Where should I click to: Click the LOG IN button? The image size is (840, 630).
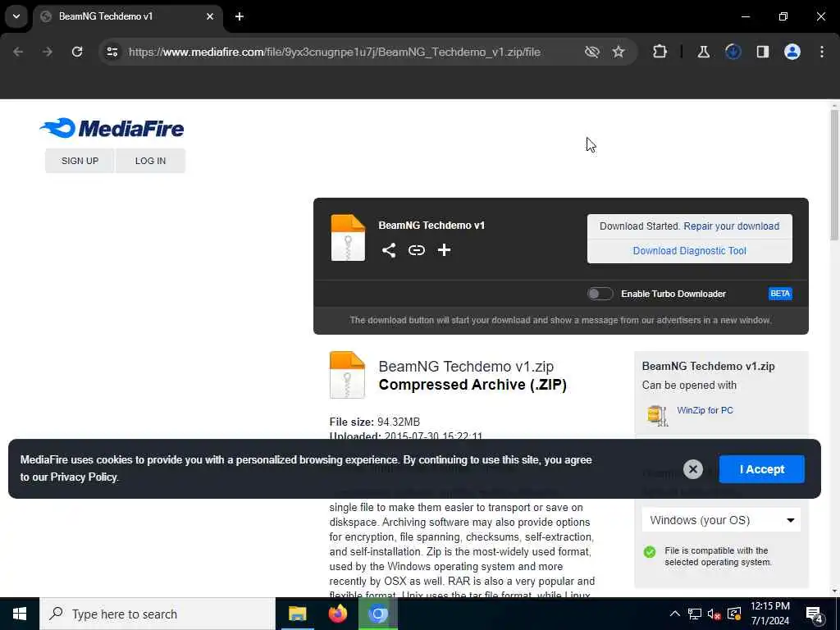pyautogui.click(x=151, y=161)
